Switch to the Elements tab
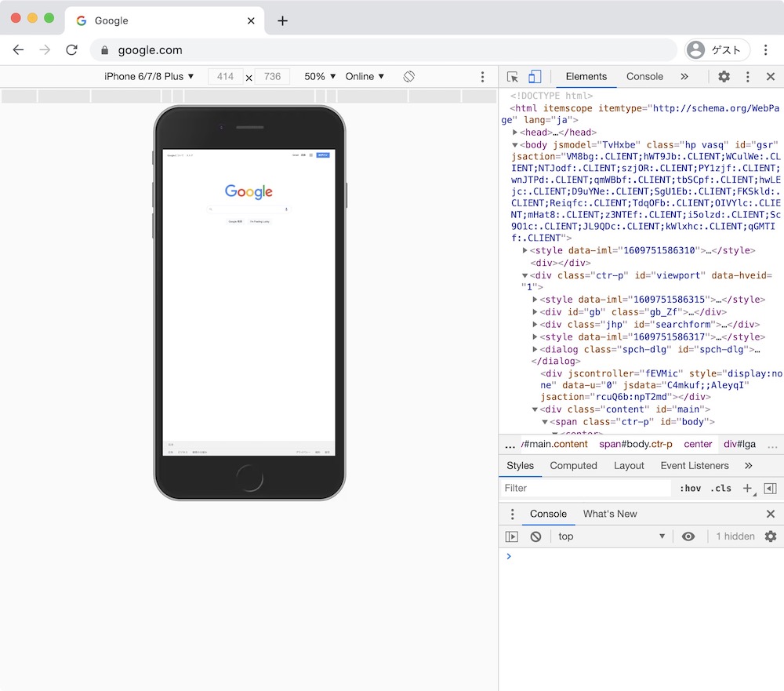The image size is (784, 691). coord(586,77)
